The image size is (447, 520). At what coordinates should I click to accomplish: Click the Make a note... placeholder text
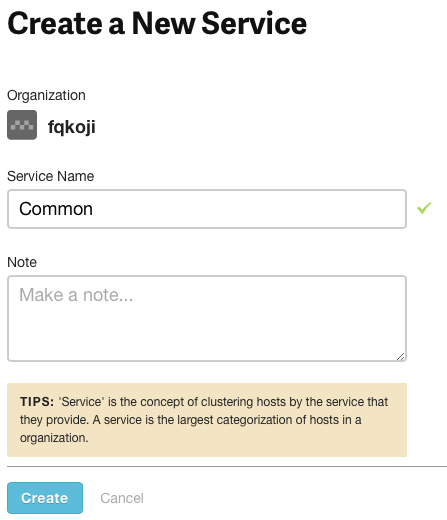[x=76, y=295]
